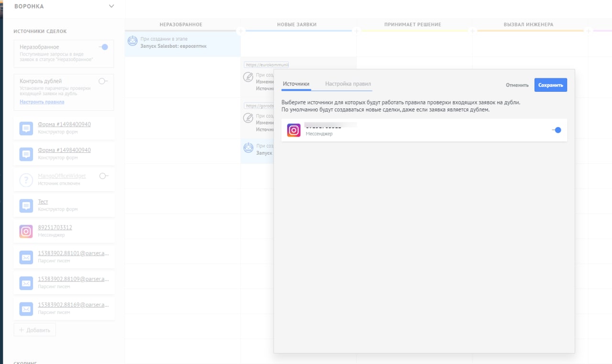
Task: Click the Отменить button in dialog
Action: (517, 85)
